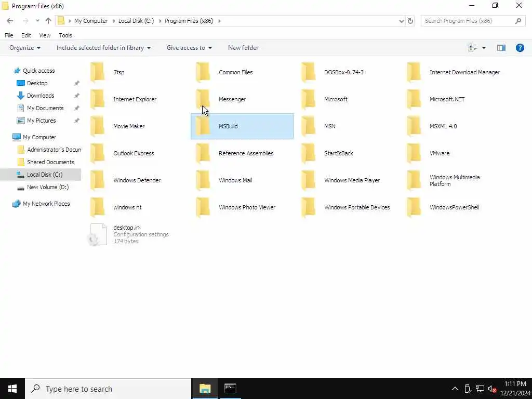Open the 7tsp folder icon
Viewport: 532px width, 399px height.
click(97, 72)
